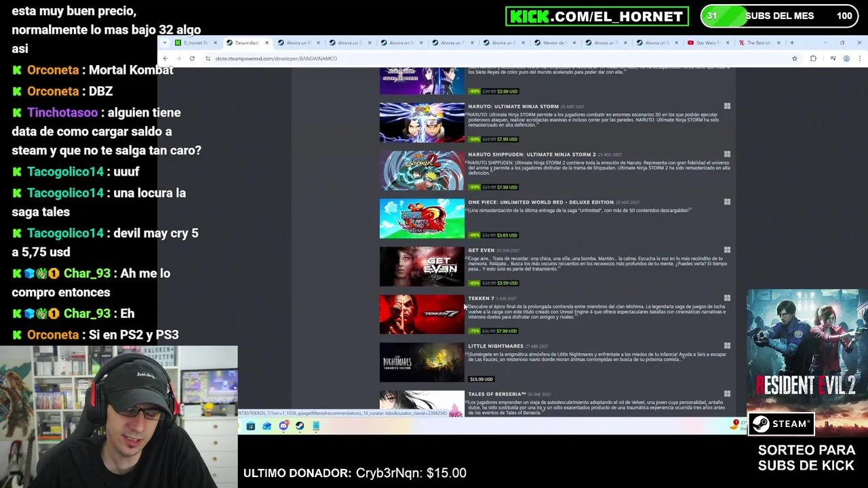Open the browser extensions puzzle icon

tap(813, 58)
